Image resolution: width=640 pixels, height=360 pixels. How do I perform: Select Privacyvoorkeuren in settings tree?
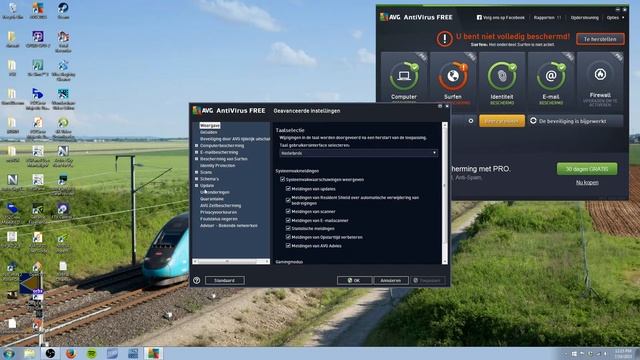(x=218, y=212)
